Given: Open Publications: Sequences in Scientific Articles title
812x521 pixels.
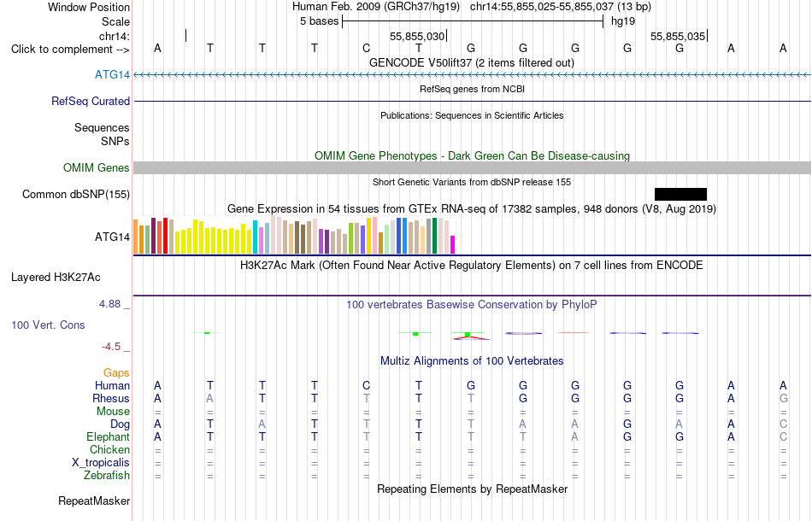Looking at the screenshot, I should coord(472,115).
